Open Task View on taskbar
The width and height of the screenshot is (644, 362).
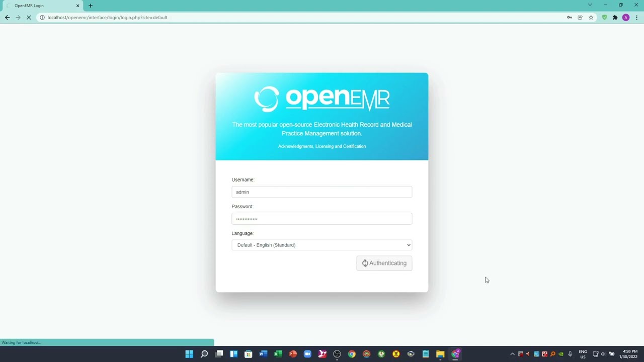point(219,354)
